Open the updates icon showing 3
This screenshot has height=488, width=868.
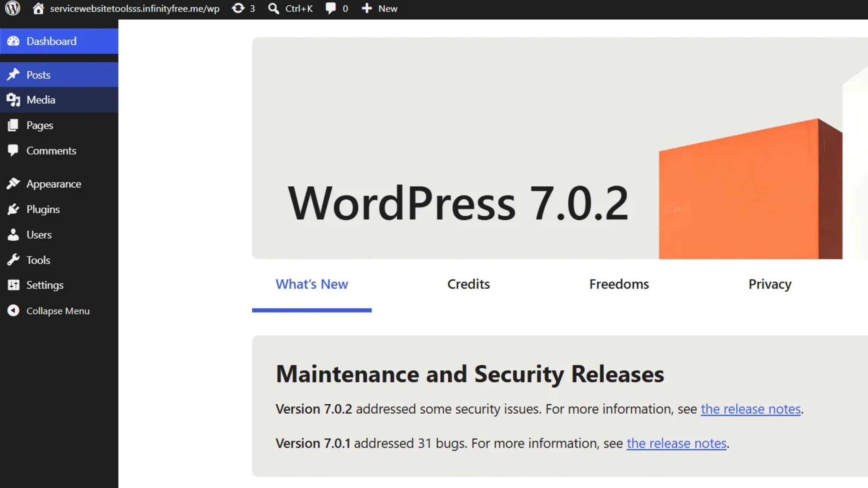238,8
